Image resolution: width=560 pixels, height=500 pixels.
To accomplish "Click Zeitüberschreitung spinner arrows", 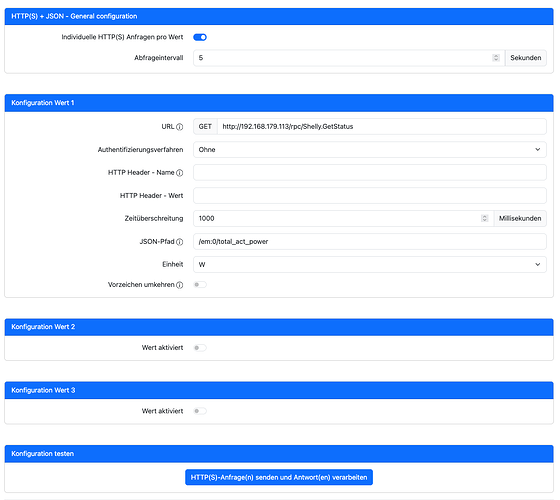I will point(484,218).
